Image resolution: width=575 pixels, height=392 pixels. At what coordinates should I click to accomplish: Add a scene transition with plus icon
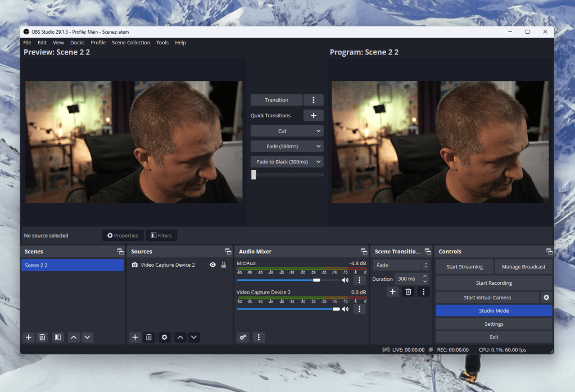tap(392, 291)
